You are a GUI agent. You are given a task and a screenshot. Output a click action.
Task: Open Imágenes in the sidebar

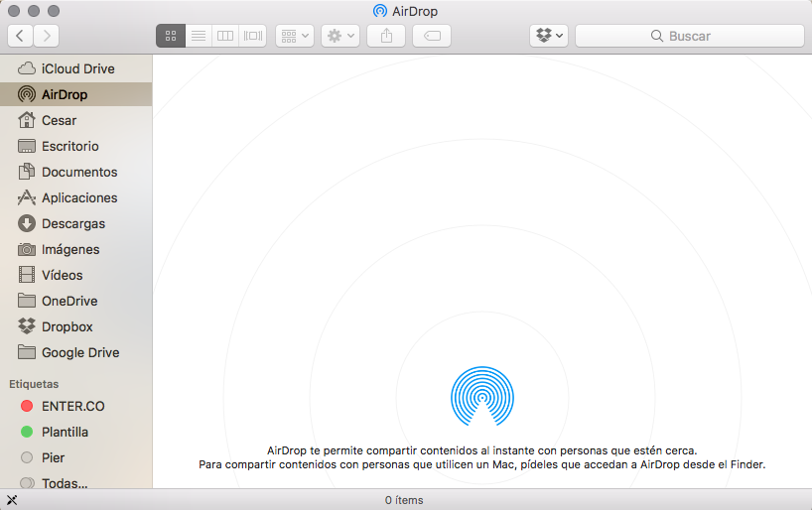pyautogui.click(x=76, y=250)
